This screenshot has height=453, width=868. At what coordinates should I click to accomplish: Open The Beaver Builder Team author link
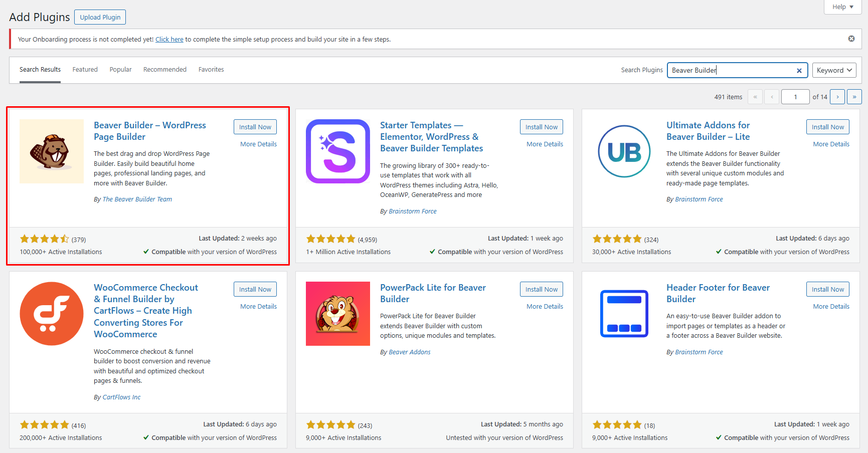[x=137, y=199]
